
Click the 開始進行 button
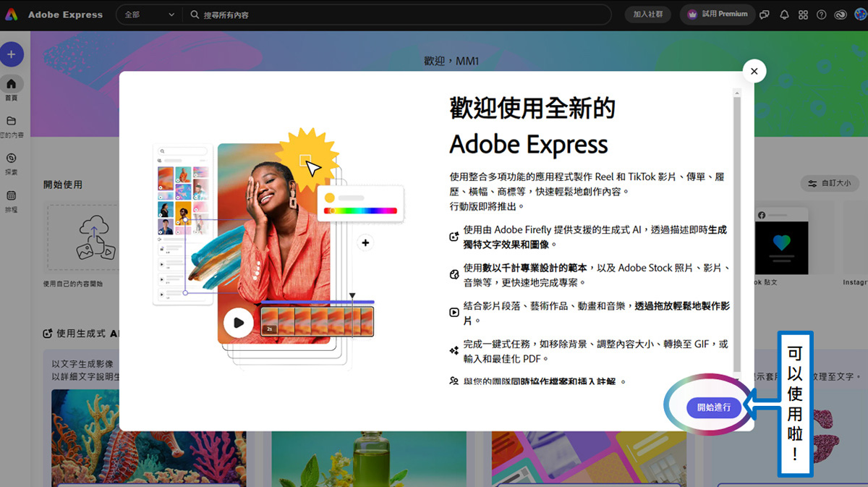[714, 407]
